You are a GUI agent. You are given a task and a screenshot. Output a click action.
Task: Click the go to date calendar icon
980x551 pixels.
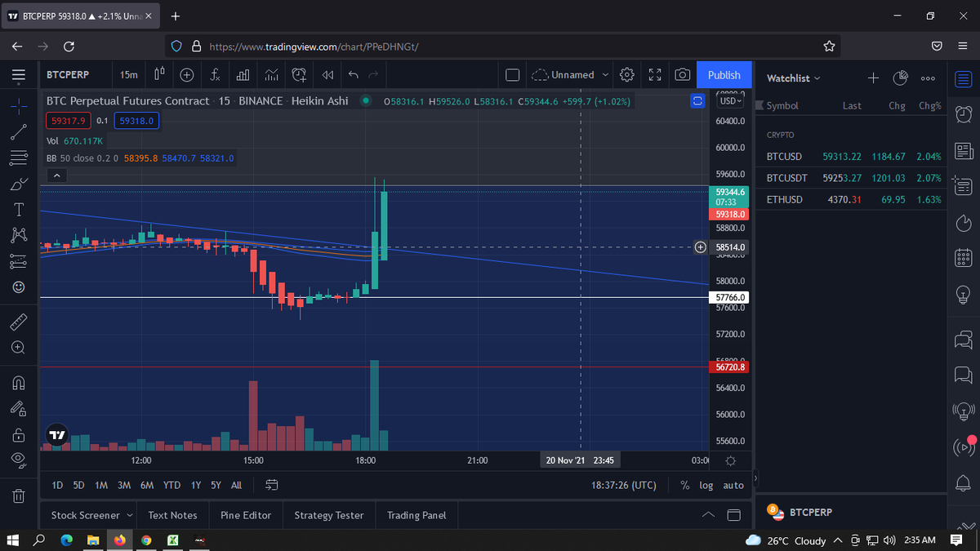pos(273,485)
